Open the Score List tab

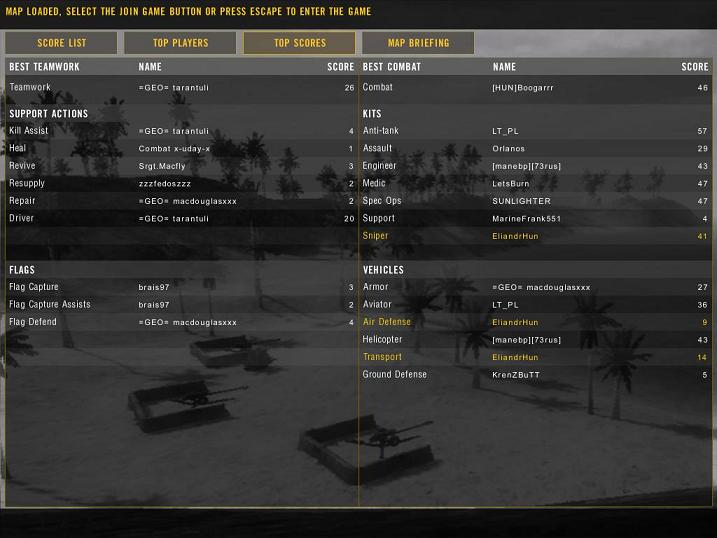tap(61, 43)
